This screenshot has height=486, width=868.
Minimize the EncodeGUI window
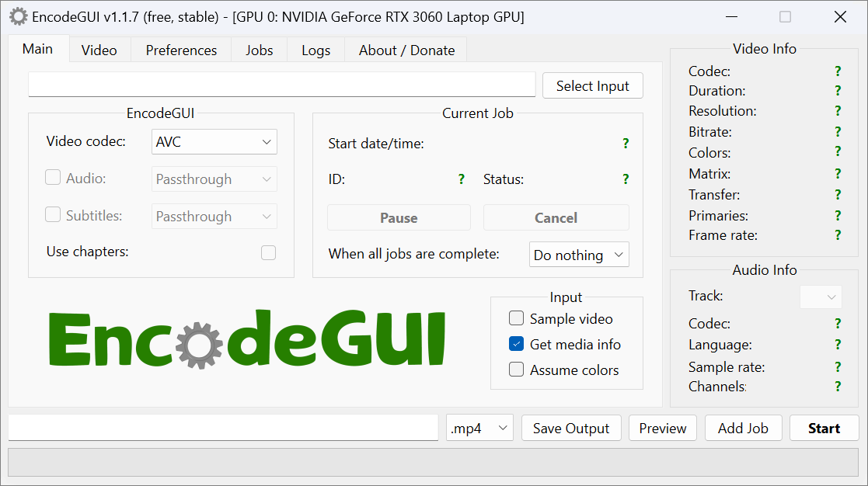coord(732,16)
